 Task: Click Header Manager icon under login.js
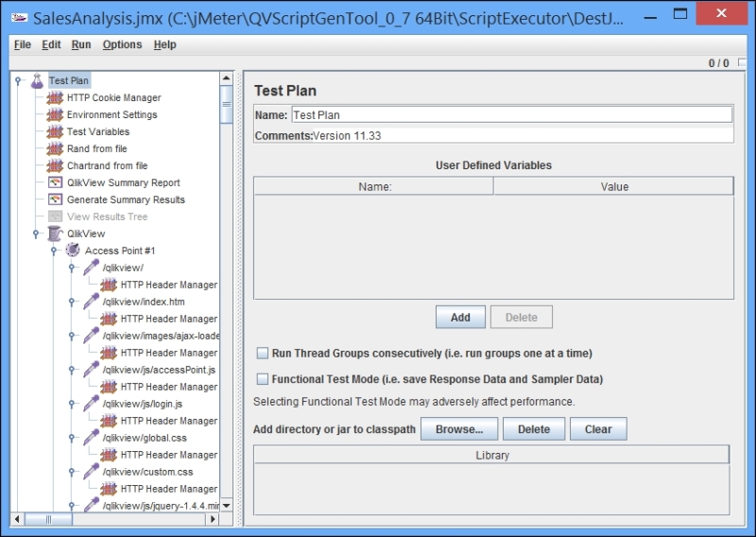point(109,421)
